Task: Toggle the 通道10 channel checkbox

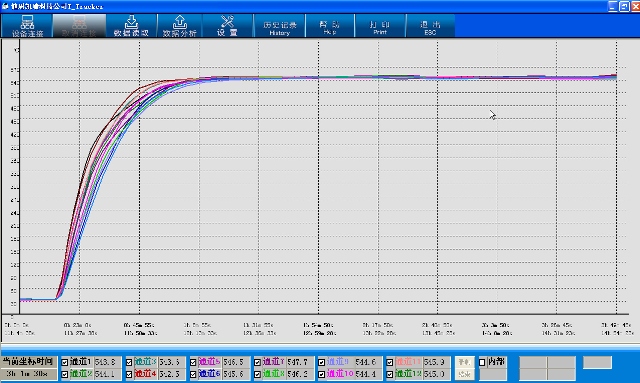Action: 321,374
